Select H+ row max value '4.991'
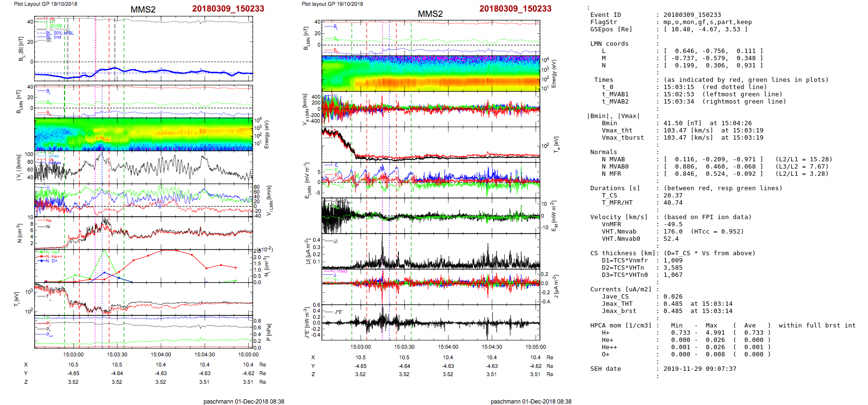868x405 pixels. click(x=715, y=333)
